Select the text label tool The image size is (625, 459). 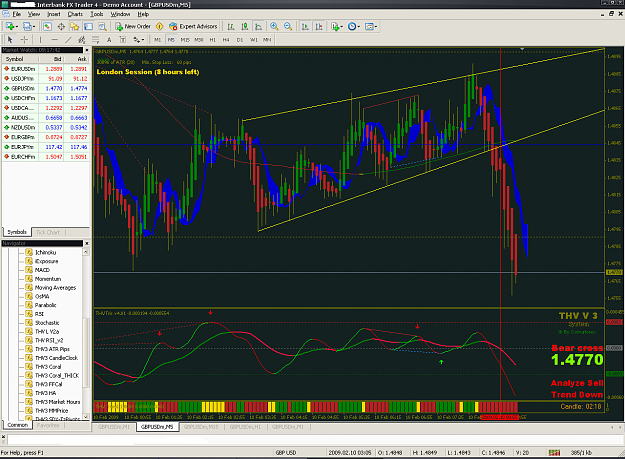click(123, 39)
